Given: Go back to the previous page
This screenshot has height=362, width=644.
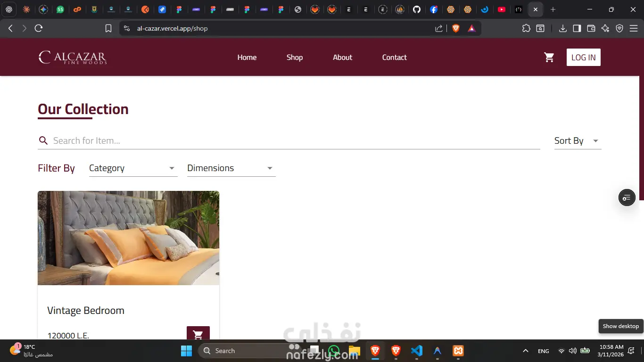Looking at the screenshot, I should [x=10, y=28].
